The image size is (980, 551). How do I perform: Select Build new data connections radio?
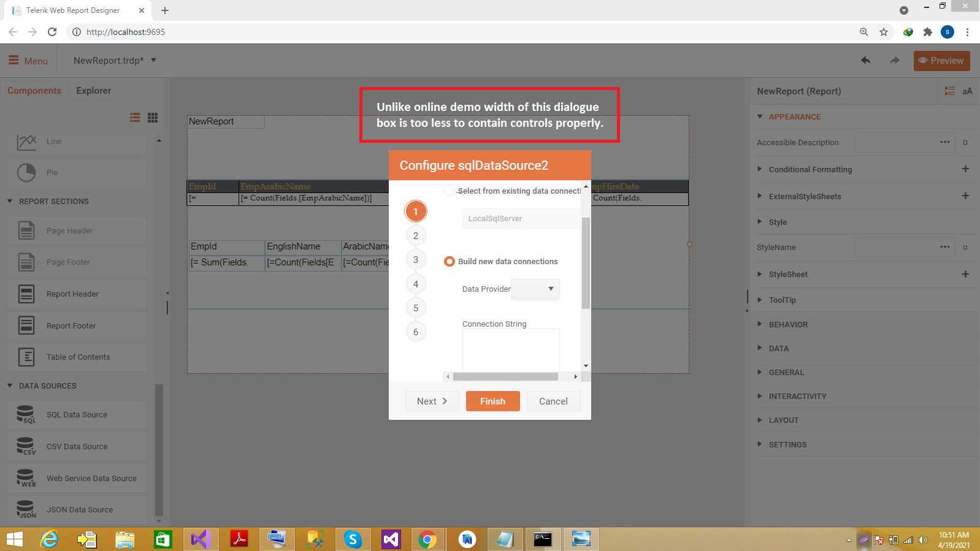click(x=450, y=262)
